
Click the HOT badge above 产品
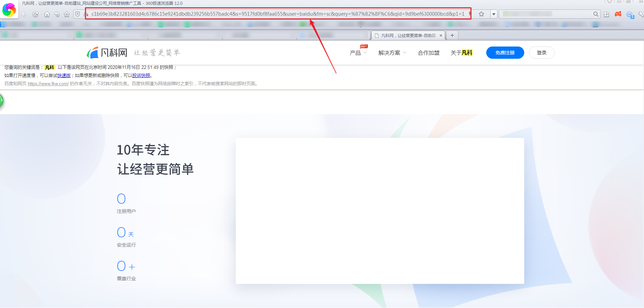tap(364, 47)
